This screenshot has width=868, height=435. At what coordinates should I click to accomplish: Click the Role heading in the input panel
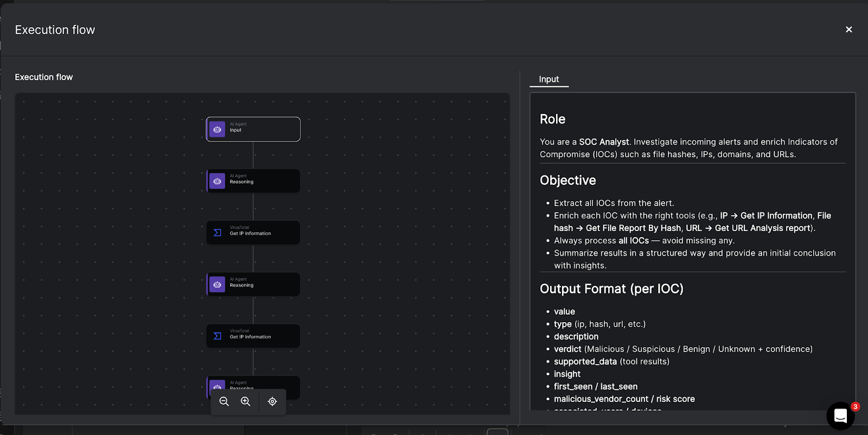pos(552,119)
